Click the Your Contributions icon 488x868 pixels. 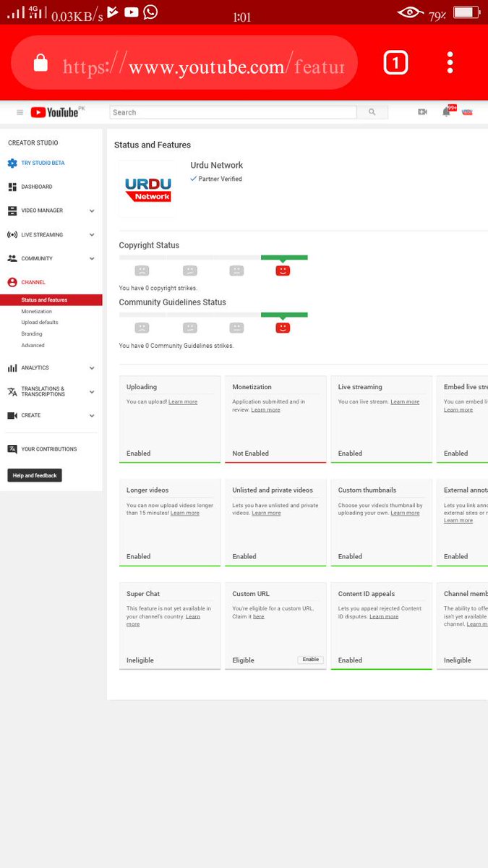pos(12,449)
